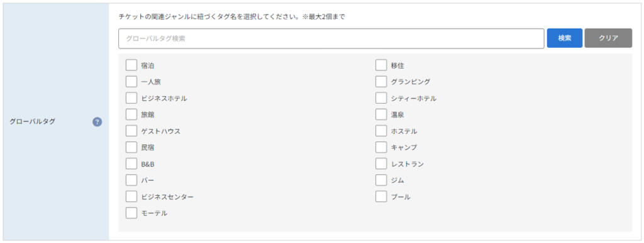Check the 温泉 checkbox
This screenshot has height=243, width=644.
click(x=380, y=114)
